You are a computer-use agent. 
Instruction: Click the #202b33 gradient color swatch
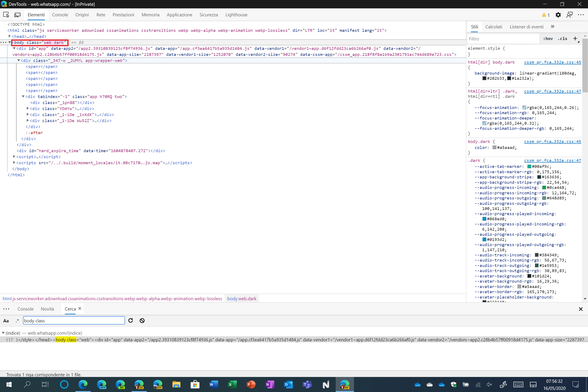point(484,78)
